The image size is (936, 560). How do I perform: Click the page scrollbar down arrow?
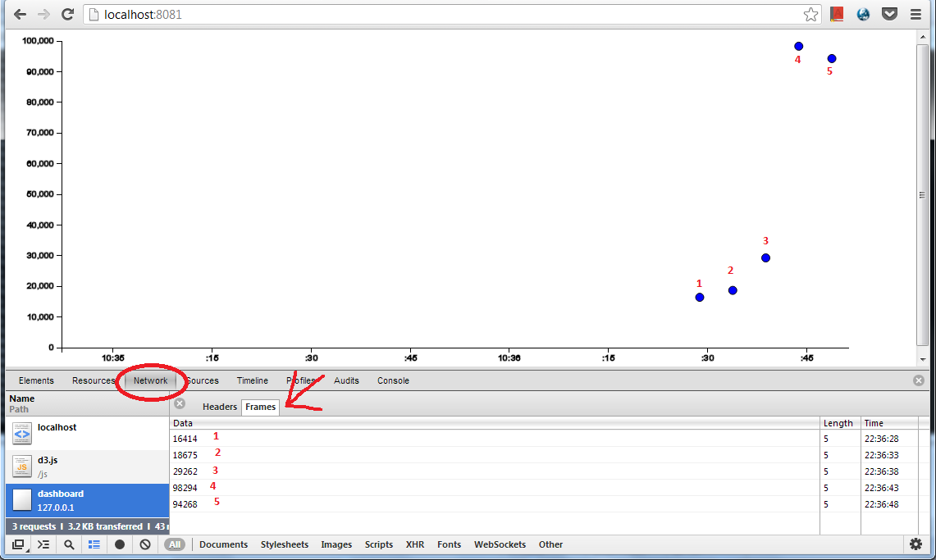tap(923, 359)
